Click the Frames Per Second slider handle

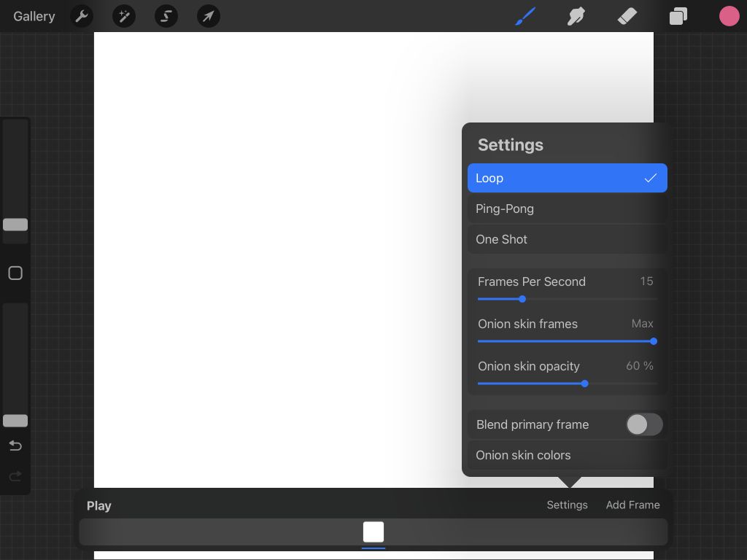point(522,299)
